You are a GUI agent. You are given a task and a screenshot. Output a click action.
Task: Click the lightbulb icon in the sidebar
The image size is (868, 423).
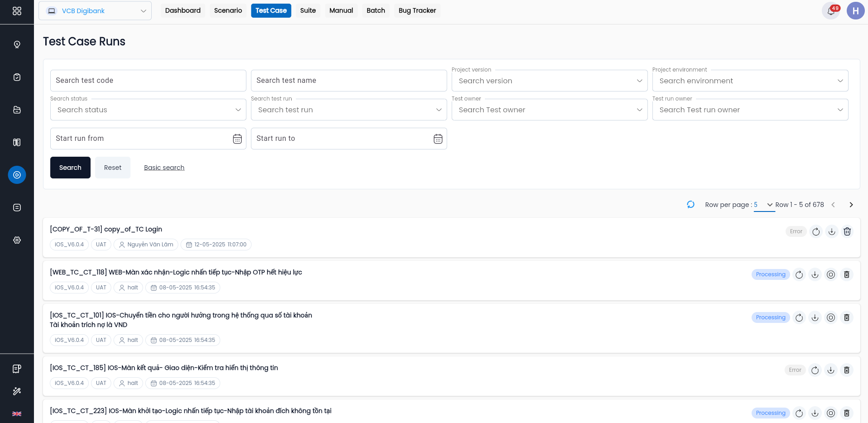(x=17, y=44)
